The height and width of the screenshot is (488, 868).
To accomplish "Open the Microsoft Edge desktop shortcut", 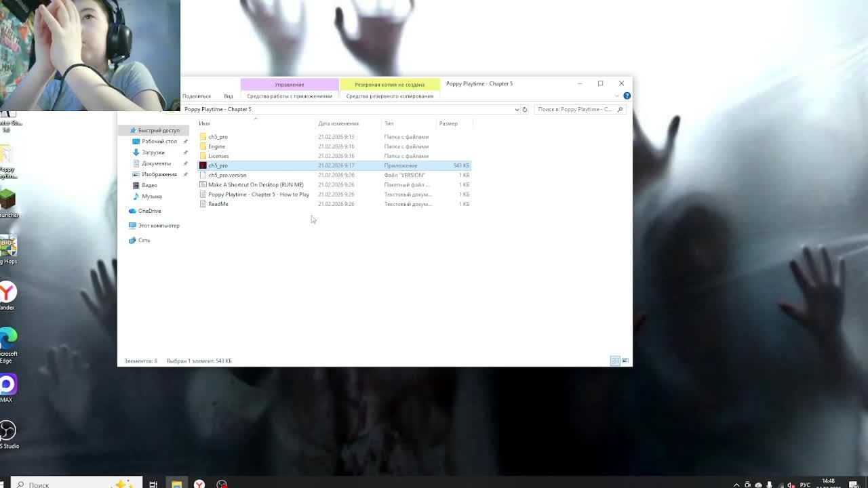I will point(7,344).
